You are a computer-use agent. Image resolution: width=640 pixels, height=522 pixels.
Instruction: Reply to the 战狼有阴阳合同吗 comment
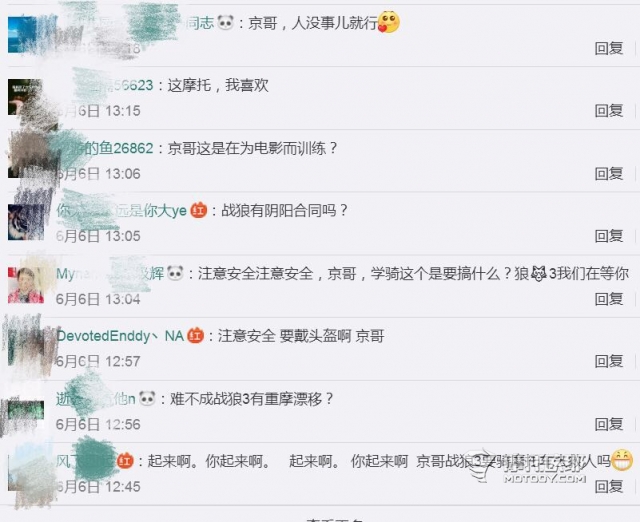point(609,236)
